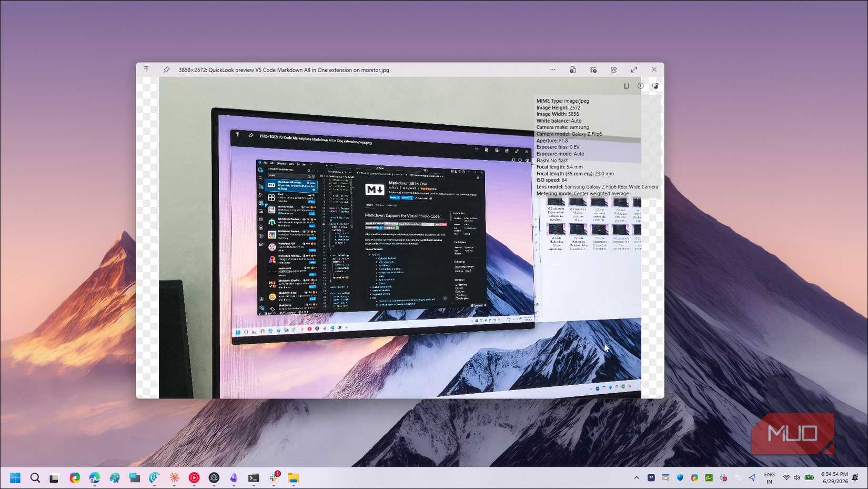Select the 'Focal length (35 mm eq.)' line
The height and width of the screenshot is (489, 868).
point(575,174)
